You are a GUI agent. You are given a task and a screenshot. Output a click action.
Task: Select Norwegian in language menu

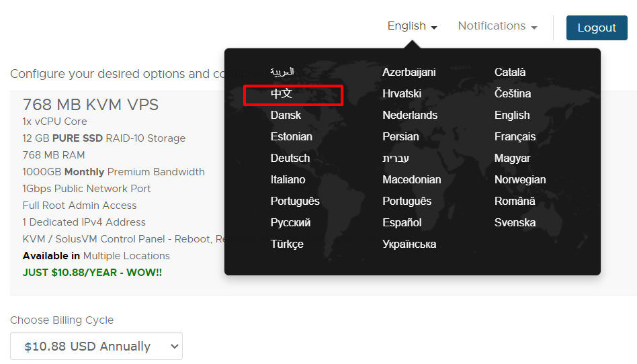pos(520,179)
